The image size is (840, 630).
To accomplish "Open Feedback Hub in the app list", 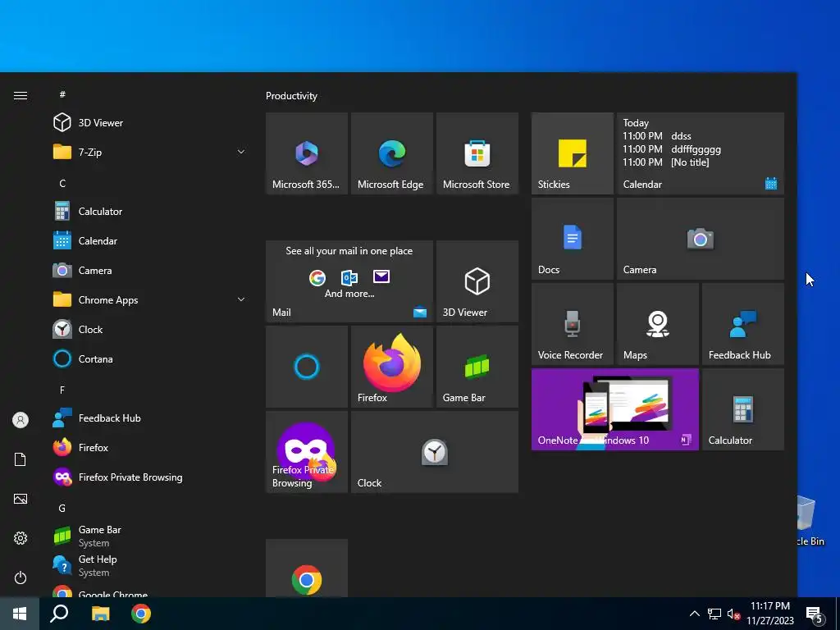I will [x=150, y=418].
